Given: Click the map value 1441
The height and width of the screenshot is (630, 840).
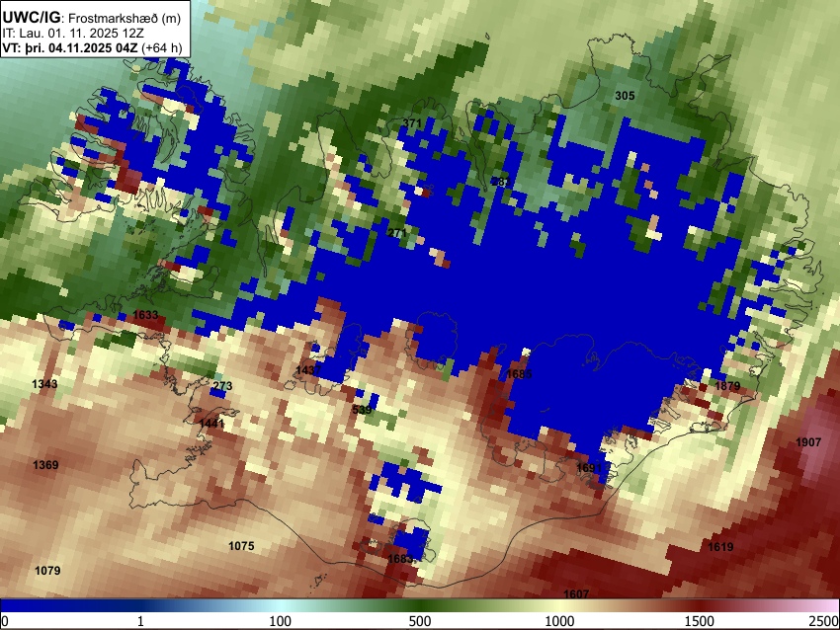Looking at the screenshot, I should (211, 424).
